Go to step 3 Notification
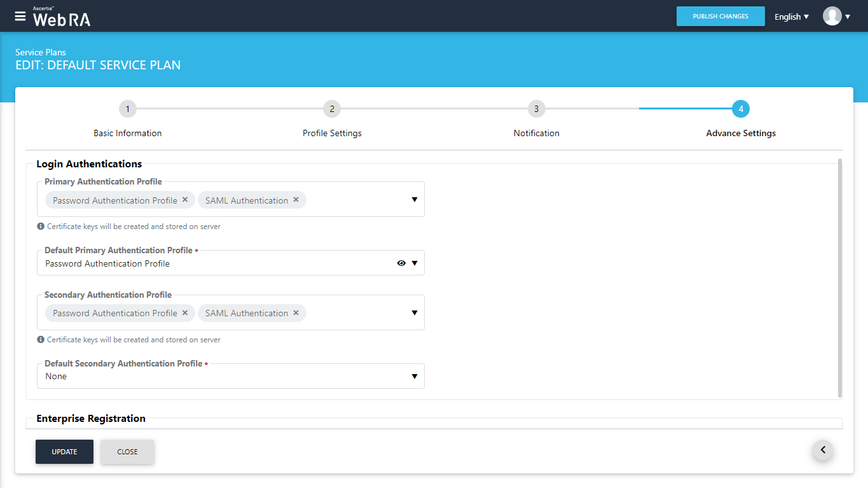868x488 pixels. click(x=536, y=109)
